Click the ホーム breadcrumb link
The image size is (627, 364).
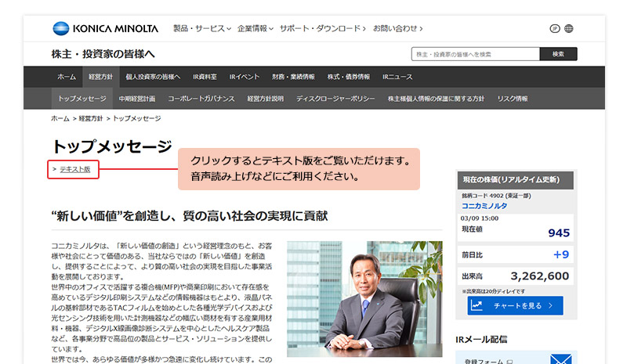(60, 118)
